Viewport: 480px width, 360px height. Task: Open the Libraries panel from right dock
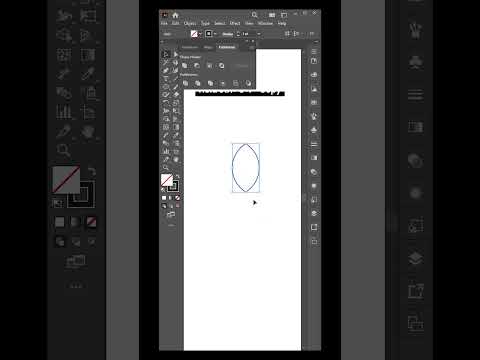tap(314, 61)
